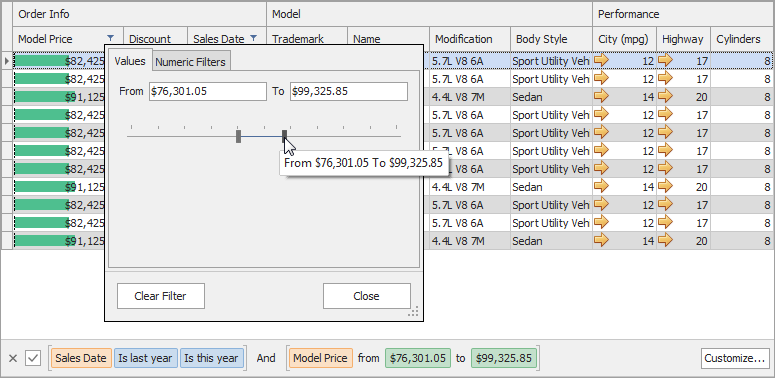Screen dimensions: 775x378
Task: Click the last row's City mpg arrow icon
Action: point(602,241)
